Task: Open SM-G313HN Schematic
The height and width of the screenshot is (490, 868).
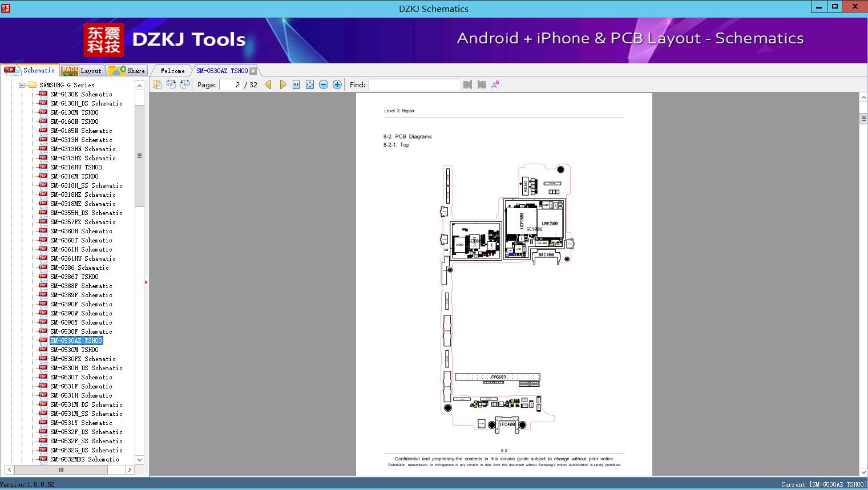Action: [83, 149]
